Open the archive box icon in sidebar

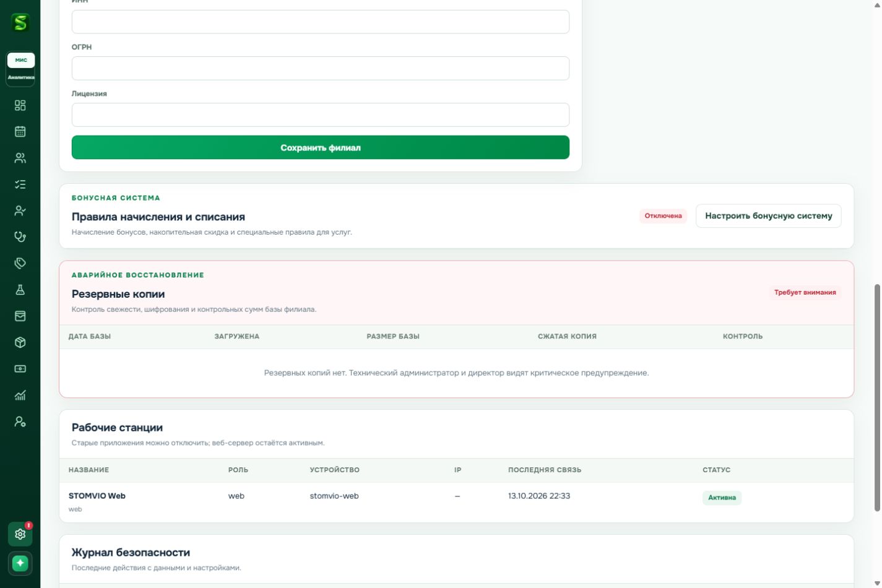tap(20, 316)
